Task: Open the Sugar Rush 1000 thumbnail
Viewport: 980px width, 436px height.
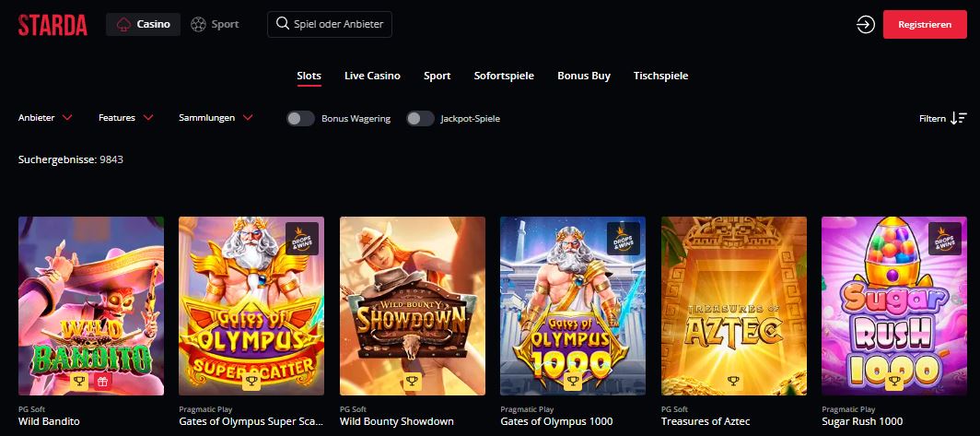Action: (x=894, y=306)
